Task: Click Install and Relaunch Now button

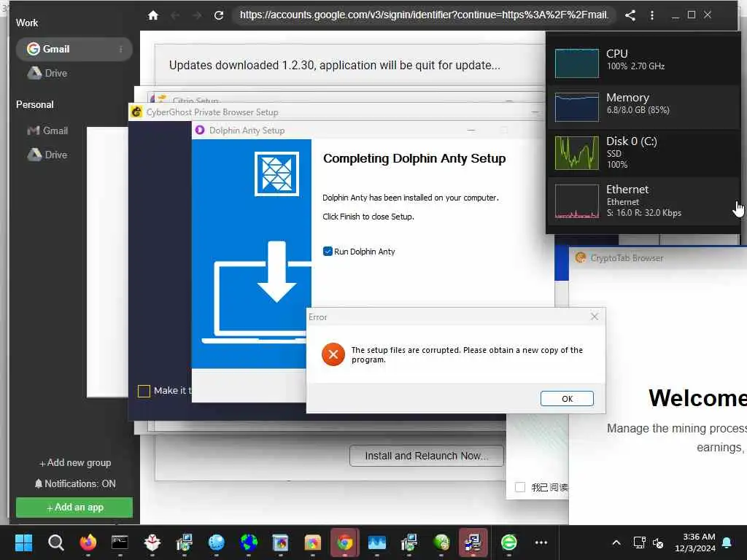Action: 426,456
